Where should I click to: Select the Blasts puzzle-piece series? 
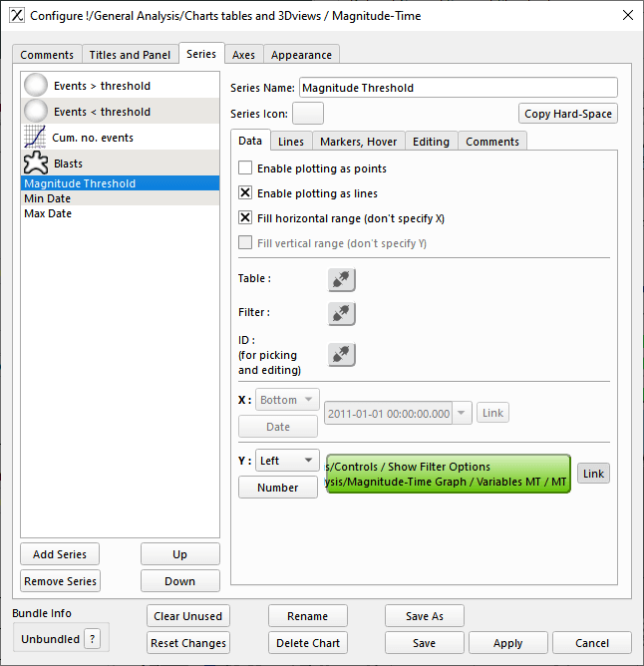click(36, 164)
